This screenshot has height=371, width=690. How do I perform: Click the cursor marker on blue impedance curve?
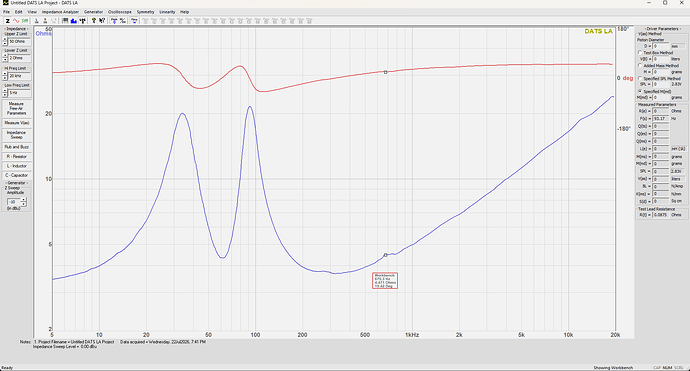(x=385, y=255)
